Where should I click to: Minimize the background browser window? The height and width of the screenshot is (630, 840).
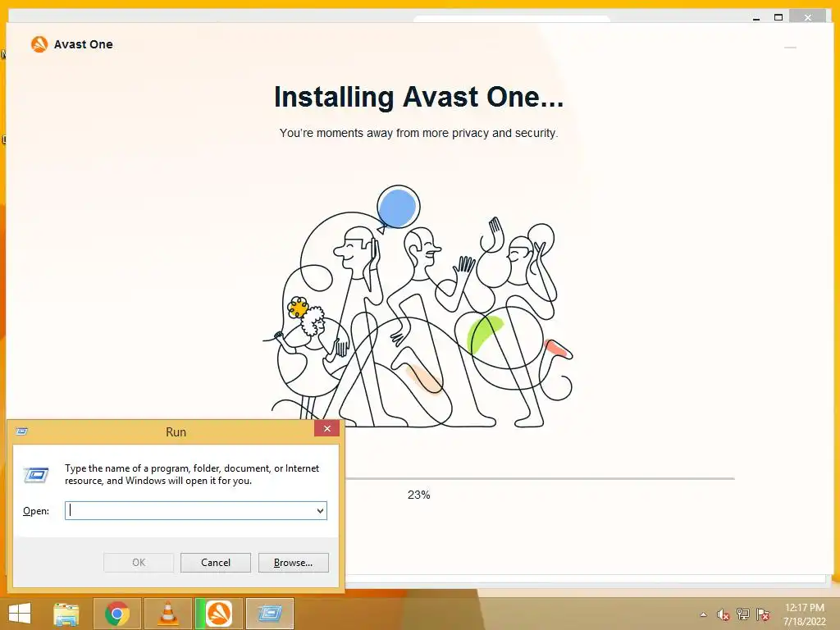click(756, 18)
